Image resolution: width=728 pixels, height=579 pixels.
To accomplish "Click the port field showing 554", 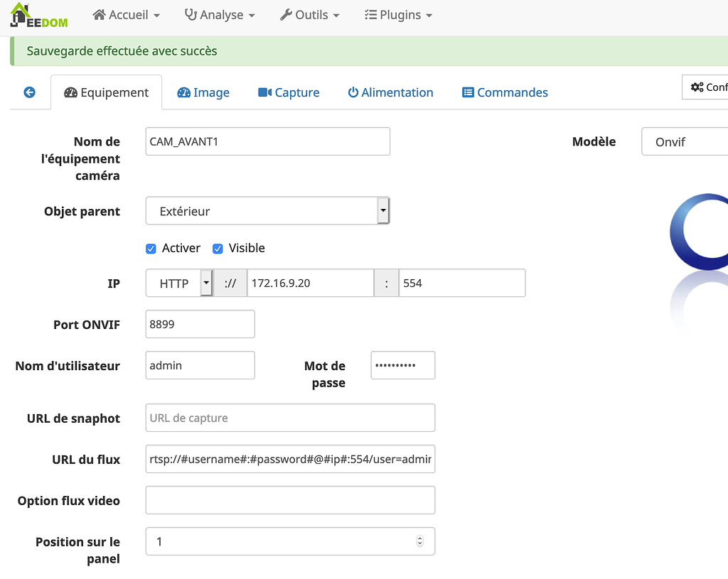I will pyautogui.click(x=462, y=283).
